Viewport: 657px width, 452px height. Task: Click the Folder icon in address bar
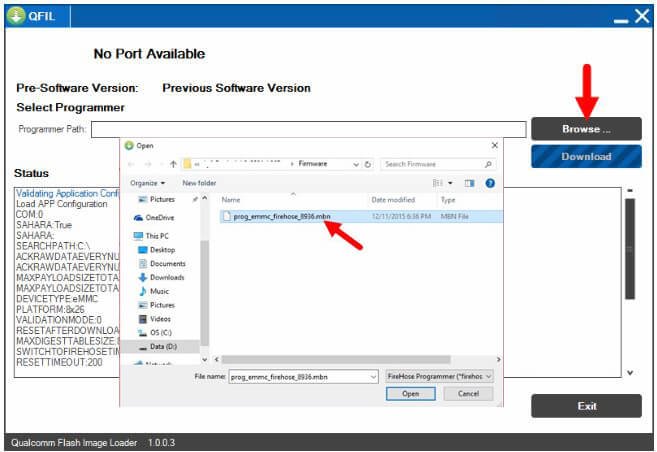click(187, 164)
